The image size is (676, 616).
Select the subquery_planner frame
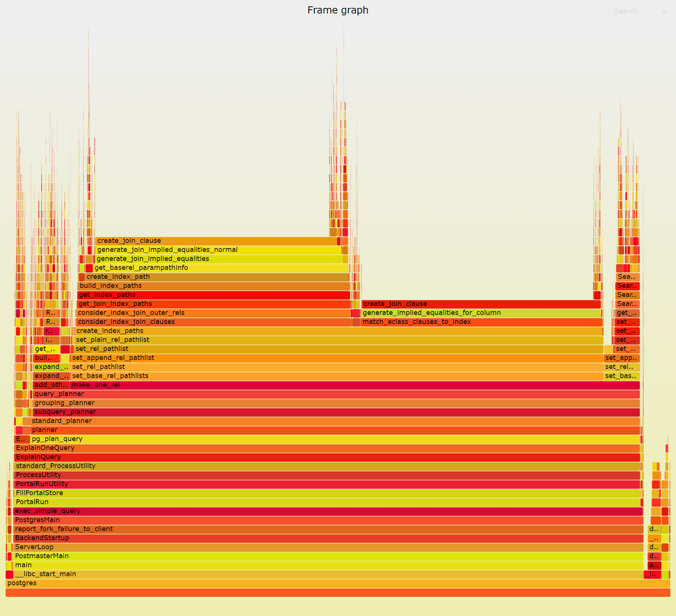click(336, 412)
